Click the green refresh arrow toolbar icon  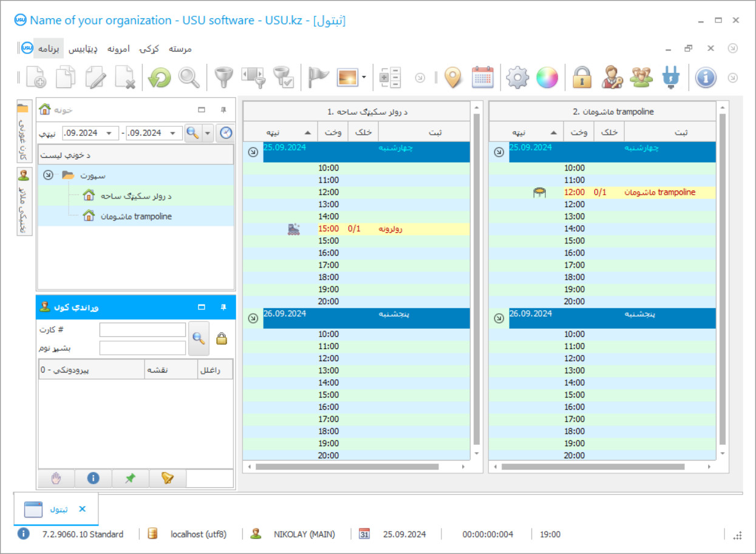(x=160, y=78)
